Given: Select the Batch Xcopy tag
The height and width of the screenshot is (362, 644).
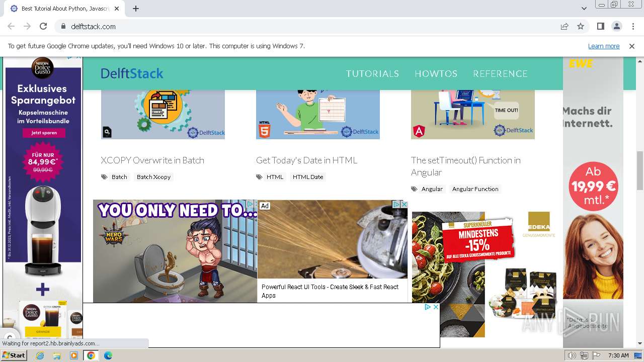Looking at the screenshot, I should [x=154, y=177].
